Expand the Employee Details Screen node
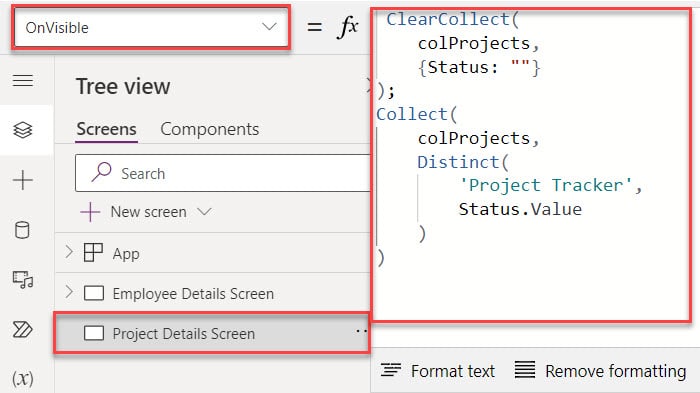Viewport: 700px width, 393px height. tap(69, 292)
